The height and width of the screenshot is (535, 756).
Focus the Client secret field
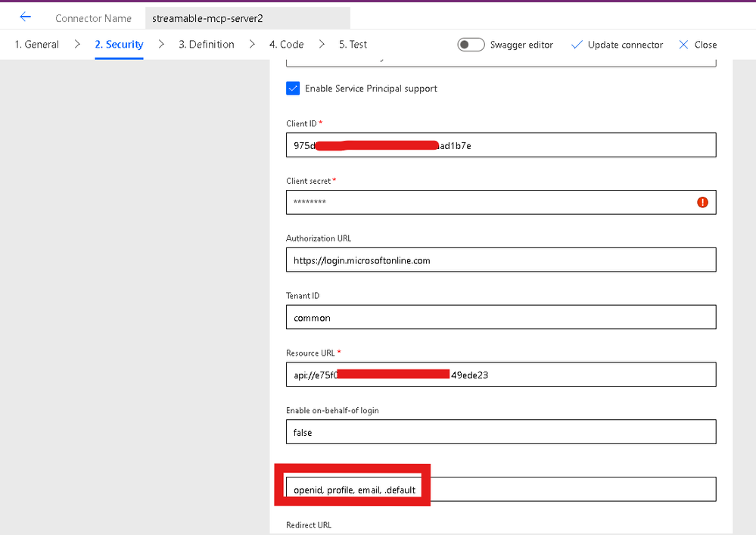501,203
